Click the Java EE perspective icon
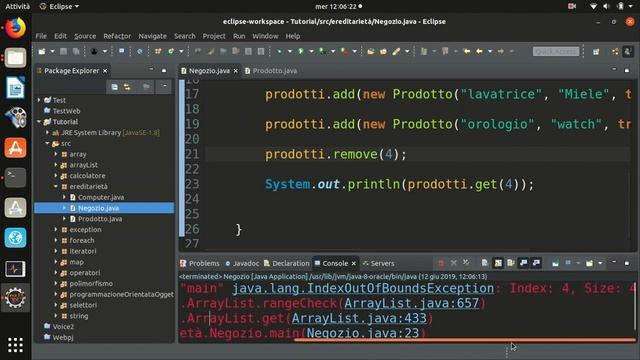This screenshot has width=640, height=360. tap(615, 51)
